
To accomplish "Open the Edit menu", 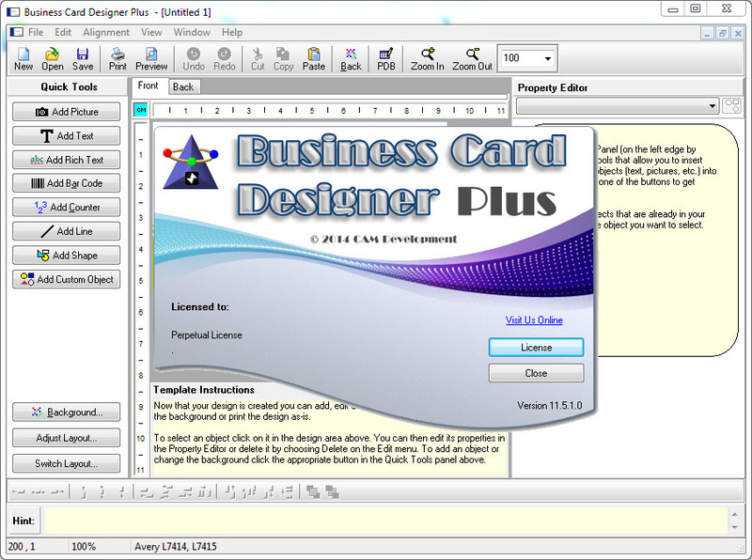I will [x=63, y=32].
